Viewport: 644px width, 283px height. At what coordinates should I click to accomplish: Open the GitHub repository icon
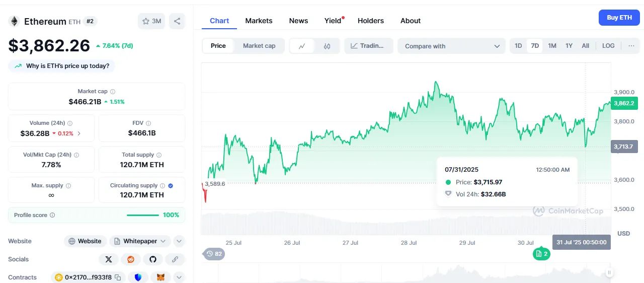153,259
